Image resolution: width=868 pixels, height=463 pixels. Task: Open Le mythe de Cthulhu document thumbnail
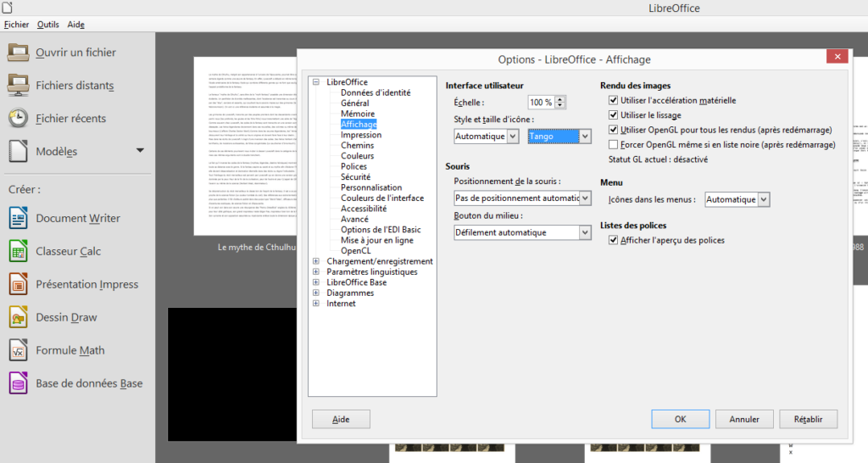[245, 146]
